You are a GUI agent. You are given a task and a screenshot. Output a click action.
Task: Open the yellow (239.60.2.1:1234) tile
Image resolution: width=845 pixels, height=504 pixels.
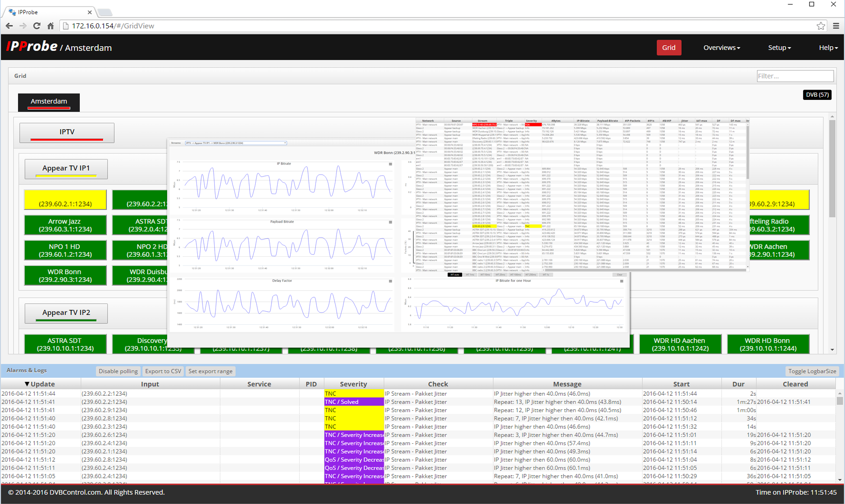coord(65,200)
